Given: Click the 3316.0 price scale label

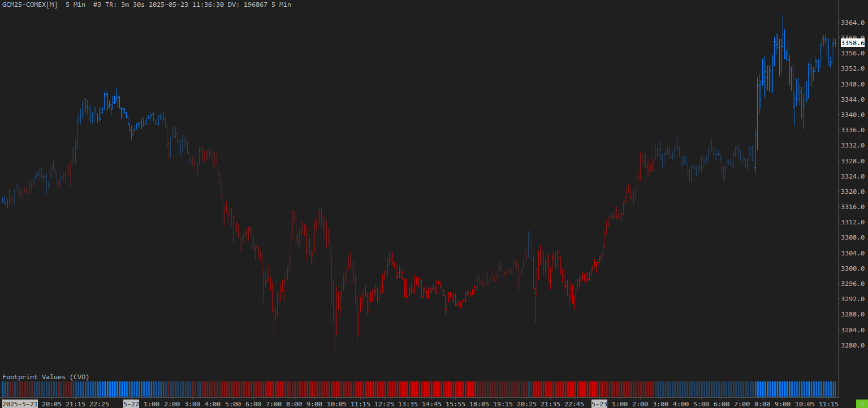Looking at the screenshot, I should (853, 207).
